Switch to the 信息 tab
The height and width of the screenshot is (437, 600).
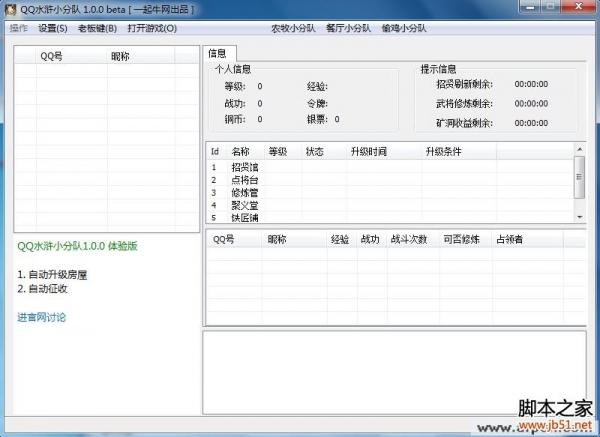coord(219,54)
